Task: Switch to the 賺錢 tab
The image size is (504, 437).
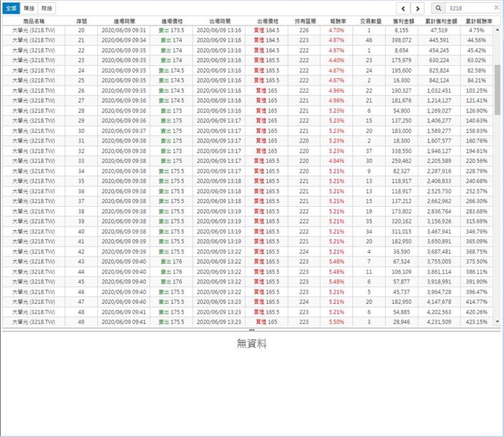Action: point(29,7)
